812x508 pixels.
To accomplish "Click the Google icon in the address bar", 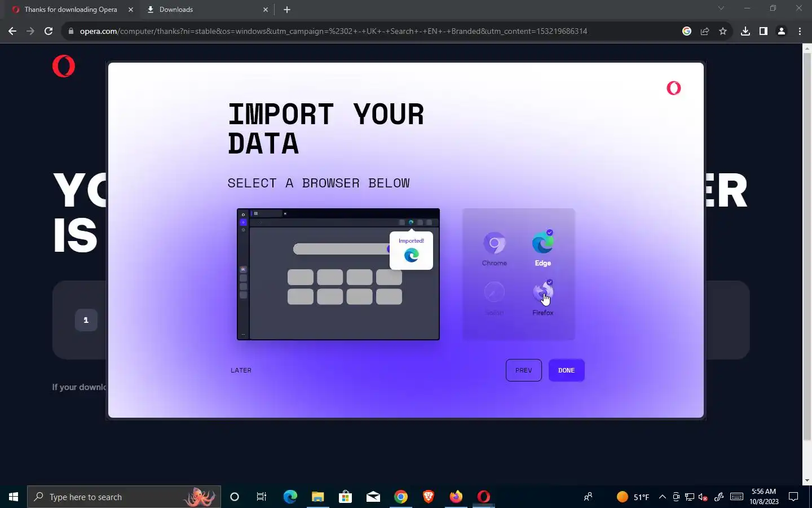I will pos(687,31).
